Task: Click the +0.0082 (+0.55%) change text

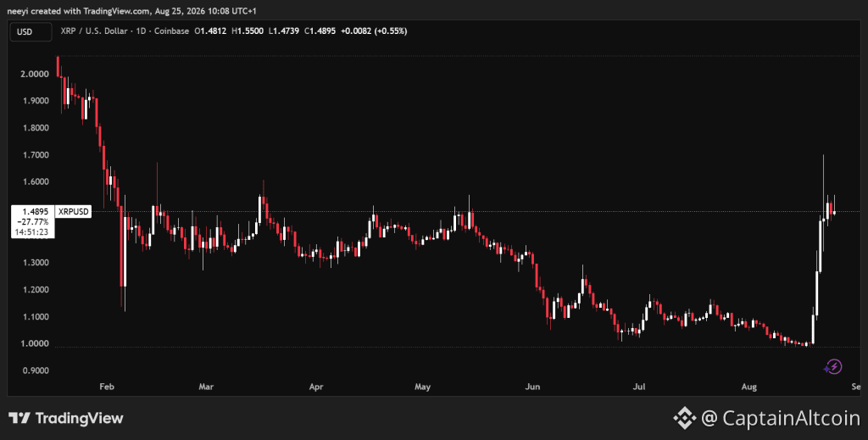Action: [374, 31]
